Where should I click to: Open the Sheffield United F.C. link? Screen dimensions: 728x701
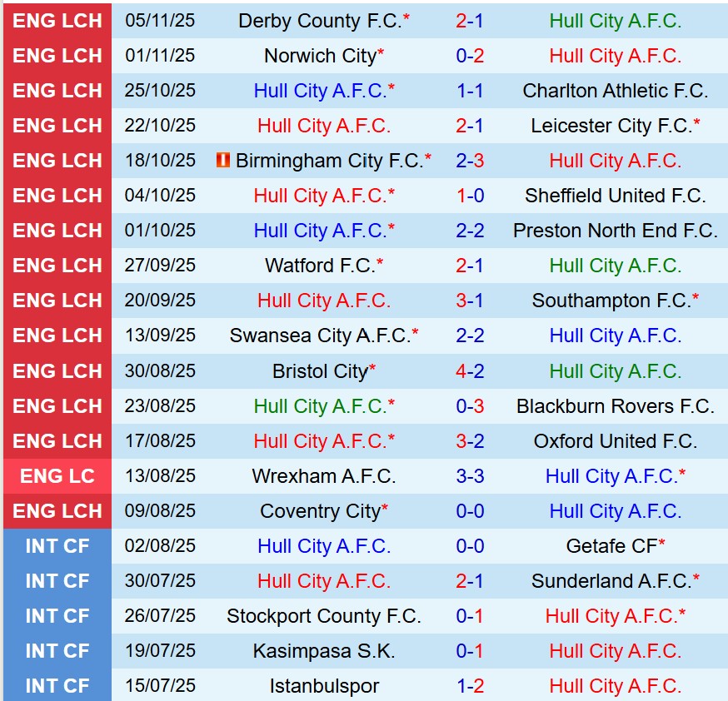coord(615,196)
